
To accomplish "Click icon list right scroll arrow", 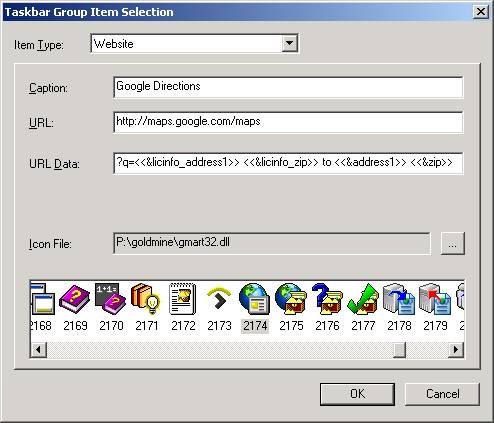I will pyautogui.click(x=456, y=350).
